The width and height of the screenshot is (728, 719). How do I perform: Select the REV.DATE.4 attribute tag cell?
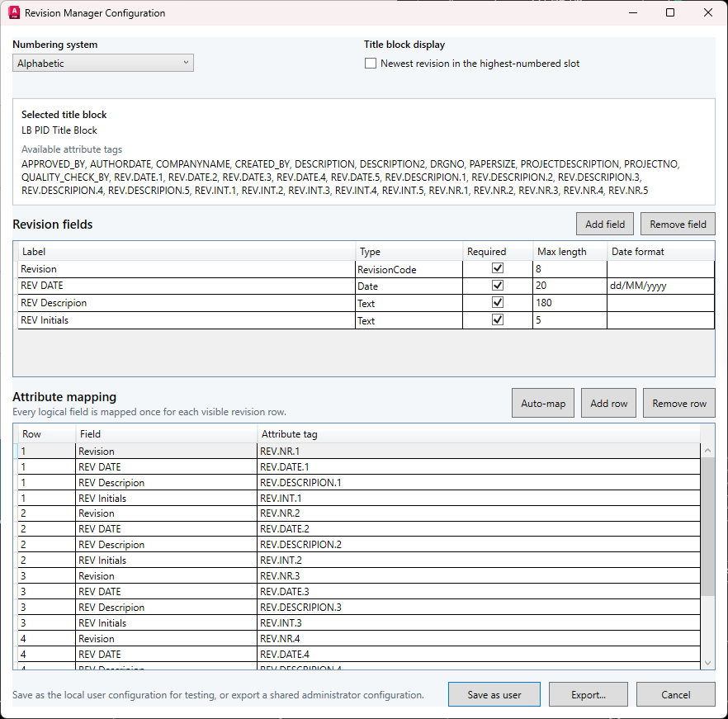[x=479, y=654]
